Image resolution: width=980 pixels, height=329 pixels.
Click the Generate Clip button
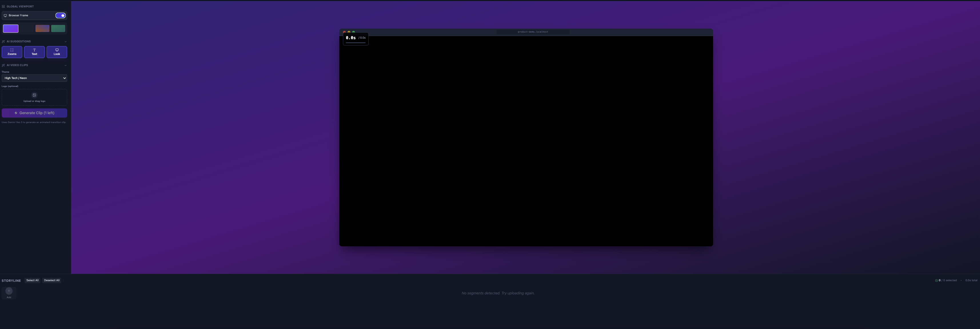34,113
